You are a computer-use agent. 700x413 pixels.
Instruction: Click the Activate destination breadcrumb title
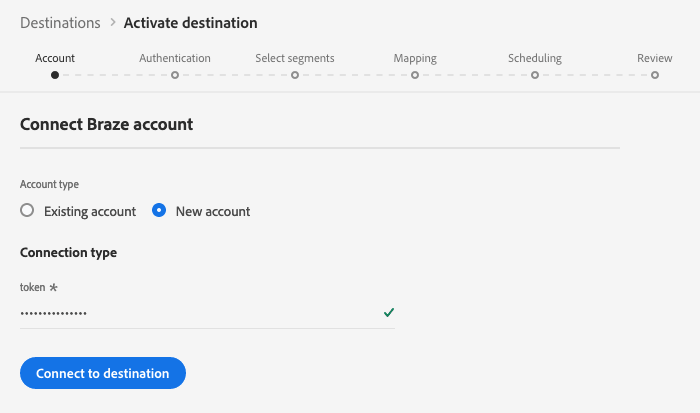coord(190,22)
